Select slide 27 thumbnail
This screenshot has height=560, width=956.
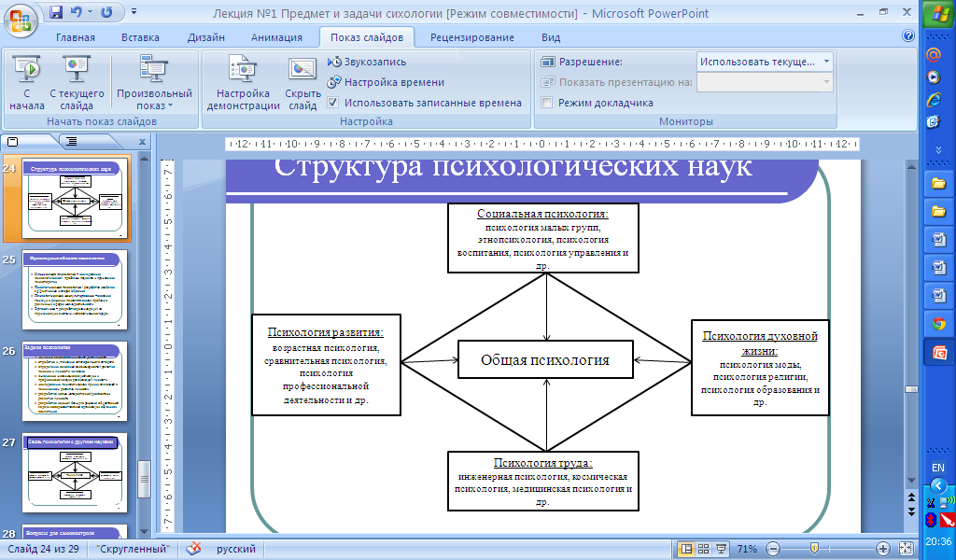(x=76, y=473)
